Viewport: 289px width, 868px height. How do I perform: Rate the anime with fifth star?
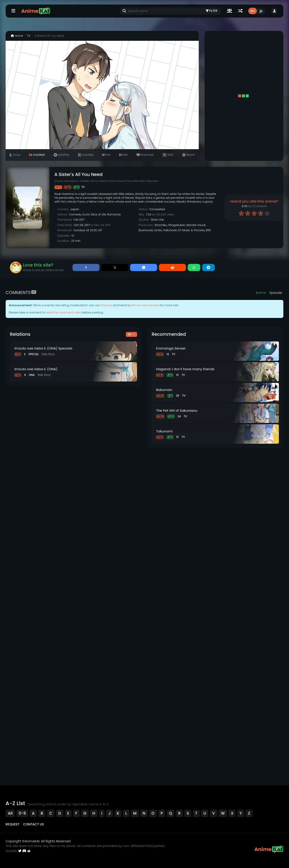[x=267, y=213]
